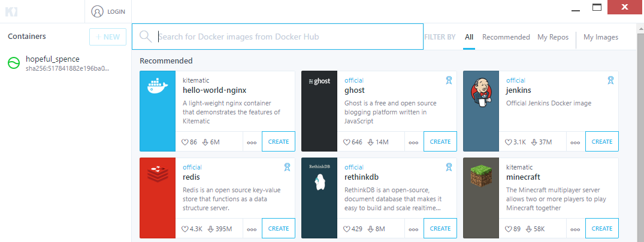Click the downloads arrow icon on redis
The height and width of the screenshot is (242, 644).
click(x=211, y=229)
